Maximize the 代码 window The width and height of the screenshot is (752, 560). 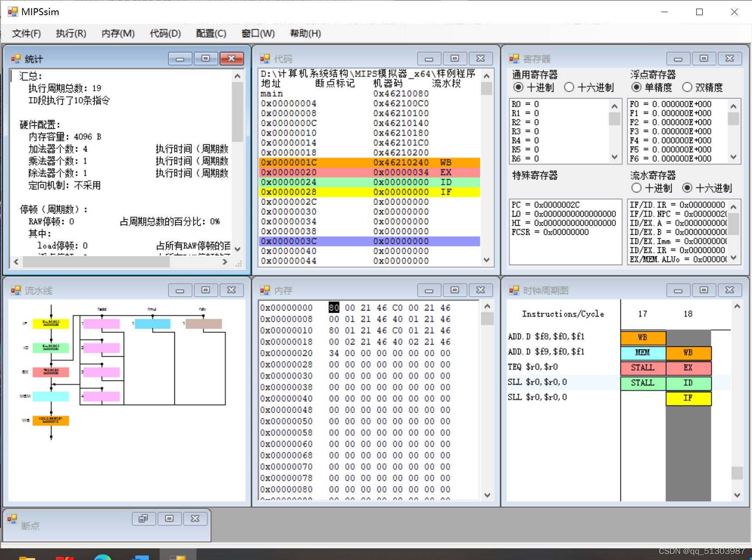pyautogui.click(x=455, y=58)
